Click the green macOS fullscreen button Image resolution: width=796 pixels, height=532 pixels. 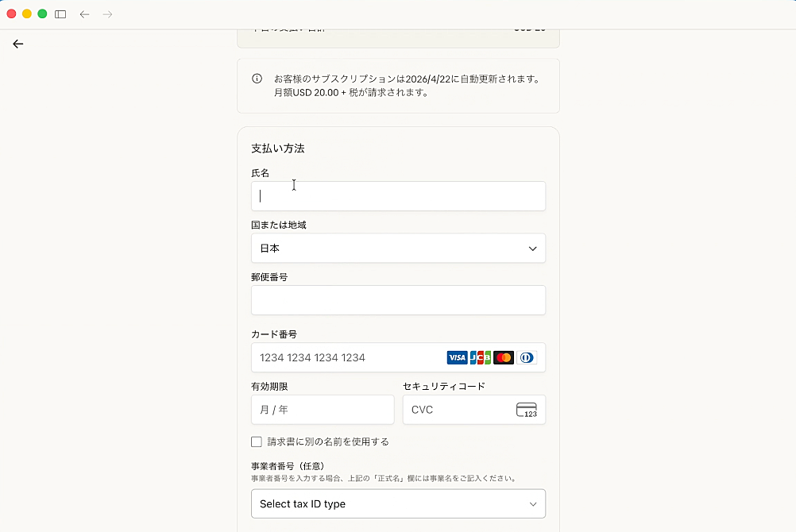tap(42, 14)
